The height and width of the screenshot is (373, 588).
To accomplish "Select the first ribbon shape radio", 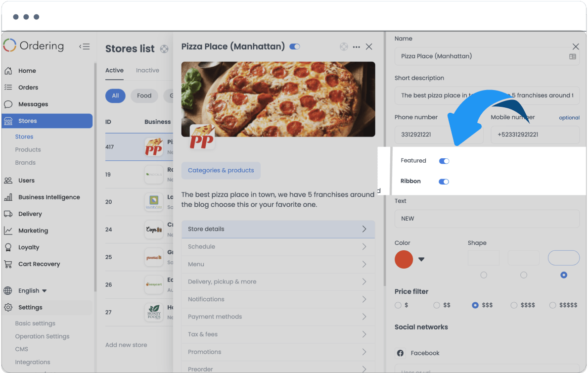I will [x=484, y=275].
